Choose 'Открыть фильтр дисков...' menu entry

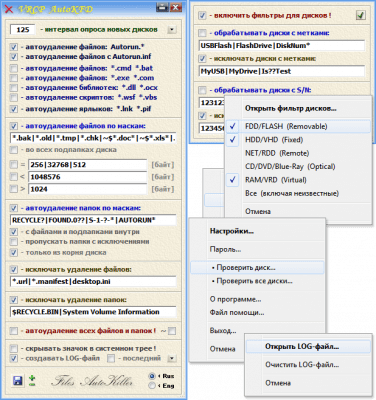[298, 108]
